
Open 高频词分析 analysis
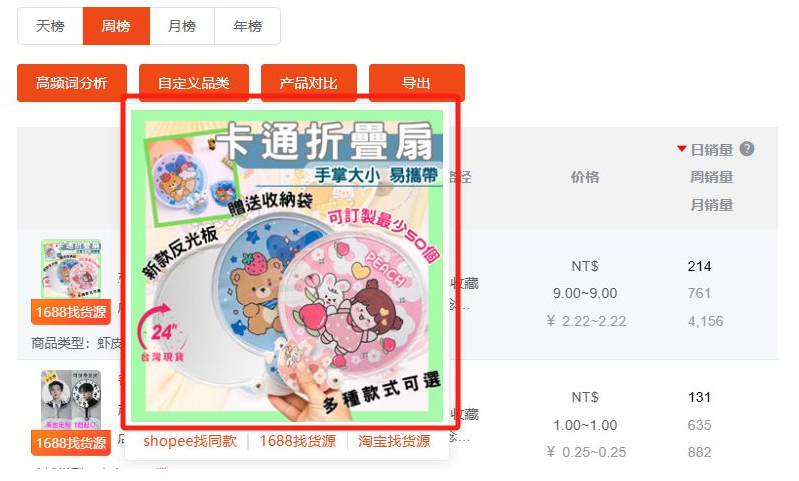click(x=72, y=83)
